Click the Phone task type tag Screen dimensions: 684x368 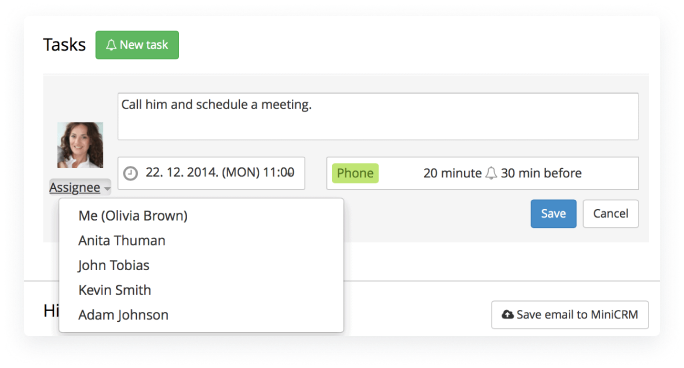(x=355, y=173)
